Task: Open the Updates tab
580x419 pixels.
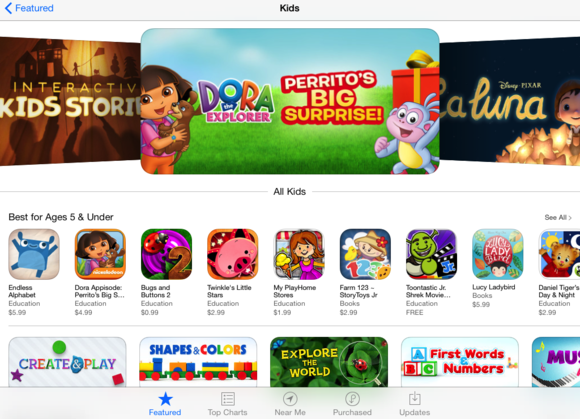Action: [415, 404]
